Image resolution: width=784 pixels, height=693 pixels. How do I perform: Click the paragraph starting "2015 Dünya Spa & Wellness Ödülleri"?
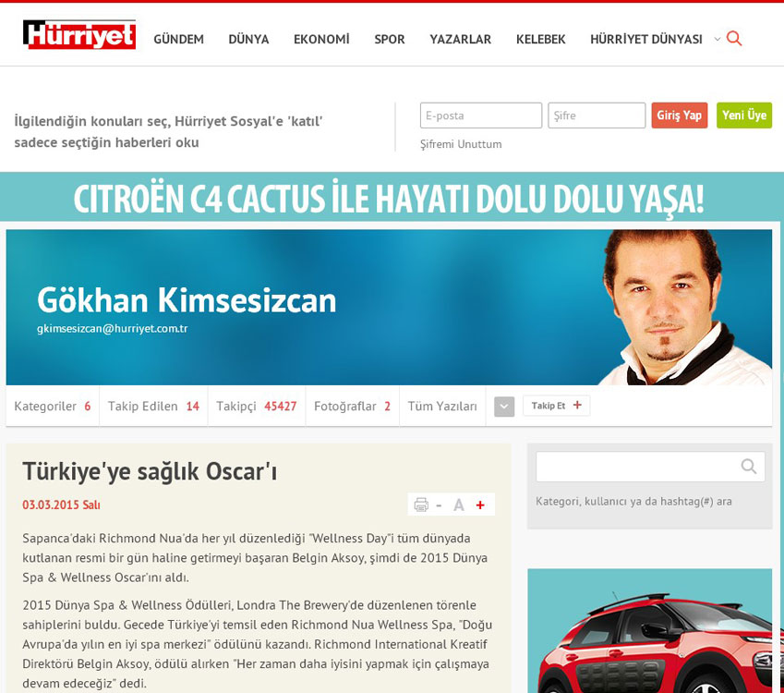(257, 644)
